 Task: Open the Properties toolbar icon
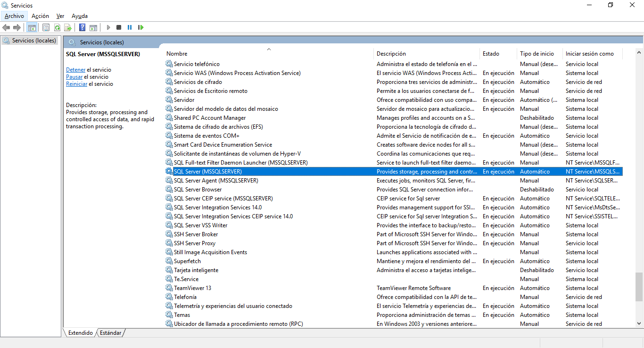(x=46, y=27)
